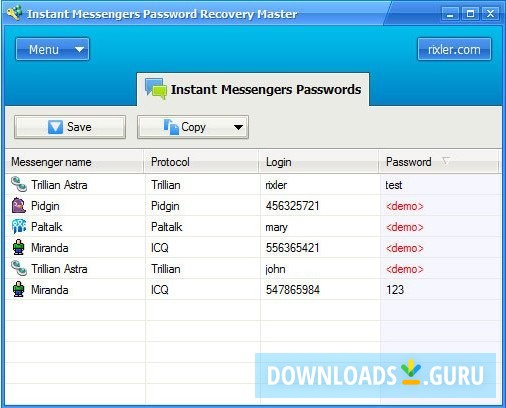Click Miranda icon in the 547865984 row
Viewport: 506px width, 408px height.
[19, 289]
